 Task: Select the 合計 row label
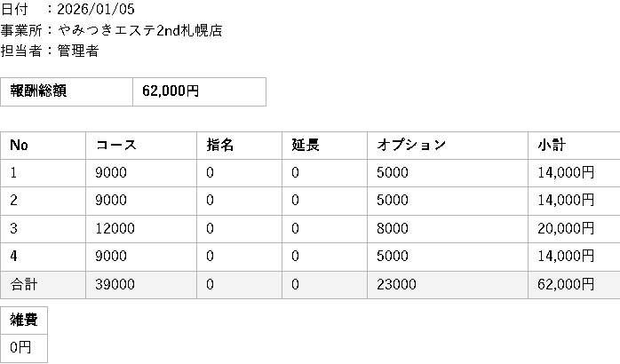click(24, 284)
